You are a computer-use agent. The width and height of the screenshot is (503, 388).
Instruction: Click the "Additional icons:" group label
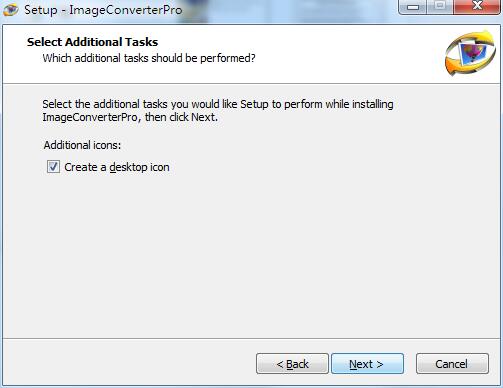[82, 145]
